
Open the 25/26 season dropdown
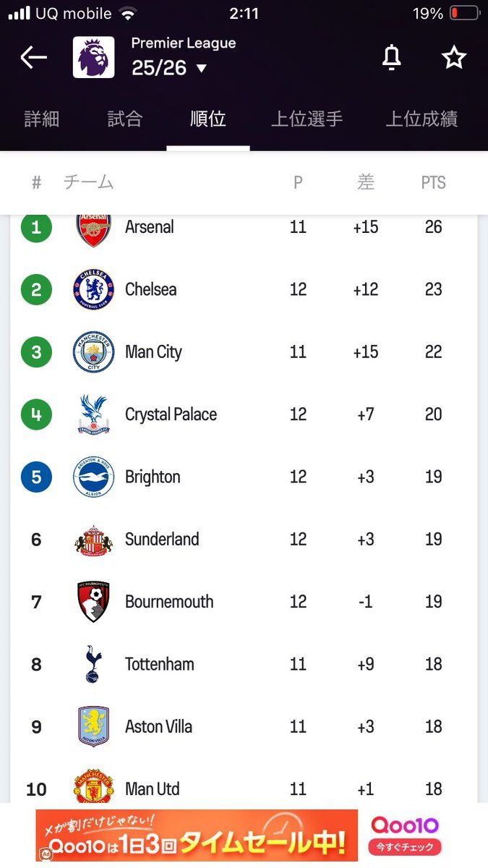pyautogui.click(x=170, y=68)
